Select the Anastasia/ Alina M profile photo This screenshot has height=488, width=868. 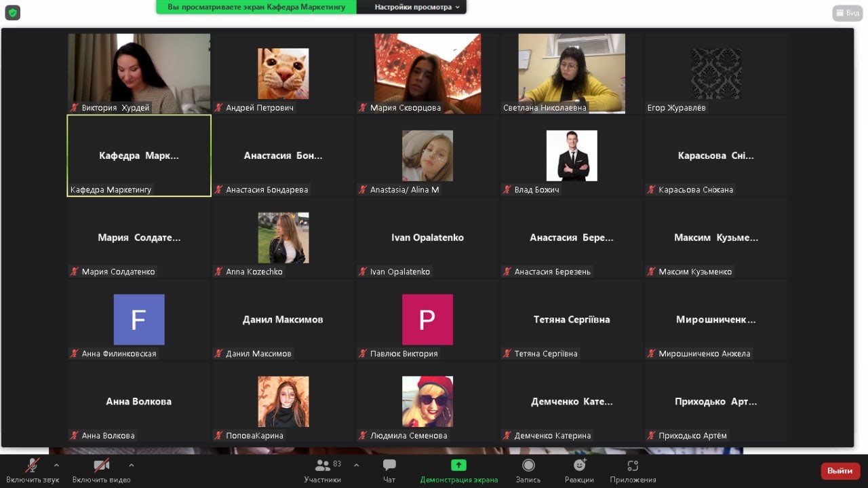coord(427,155)
